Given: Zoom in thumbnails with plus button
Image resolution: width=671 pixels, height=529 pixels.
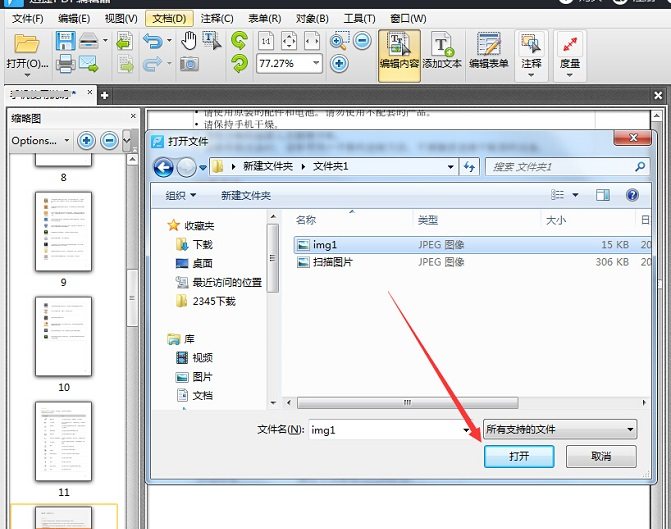Looking at the screenshot, I should (x=86, y=140).
